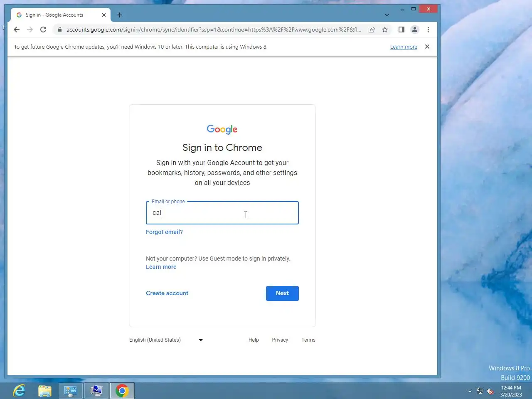Launch Internet Explorer from the taskbar

[19, 391]
